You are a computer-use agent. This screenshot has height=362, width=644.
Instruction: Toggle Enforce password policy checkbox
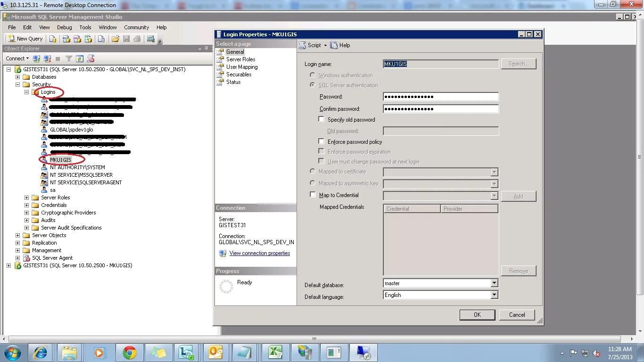(322, 141)
